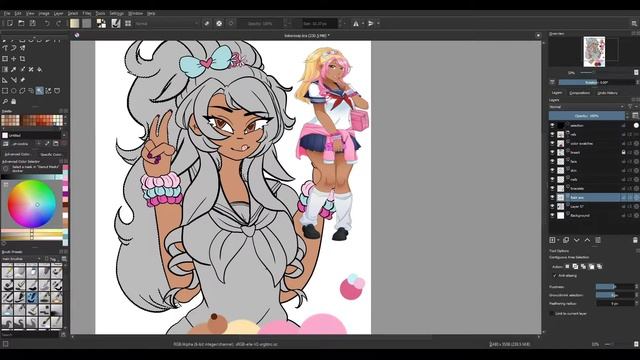Toggle horizontal mirror tool
Image resolution: width=640 pixels, height=360 pixels.
pyautogui.click(x=356, y=24)
